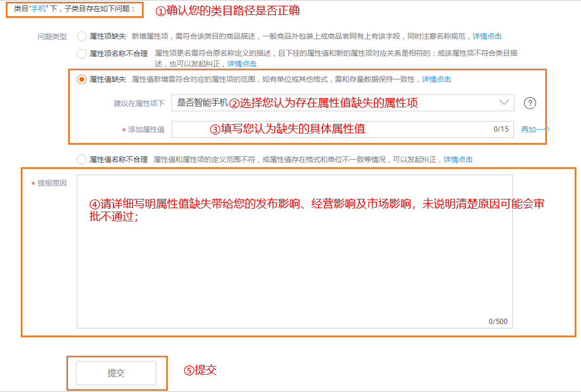Select the 属性值名称不合理 radio option
Screen dimensions: 581x392
pyautogui.click(x=81, y=160)
